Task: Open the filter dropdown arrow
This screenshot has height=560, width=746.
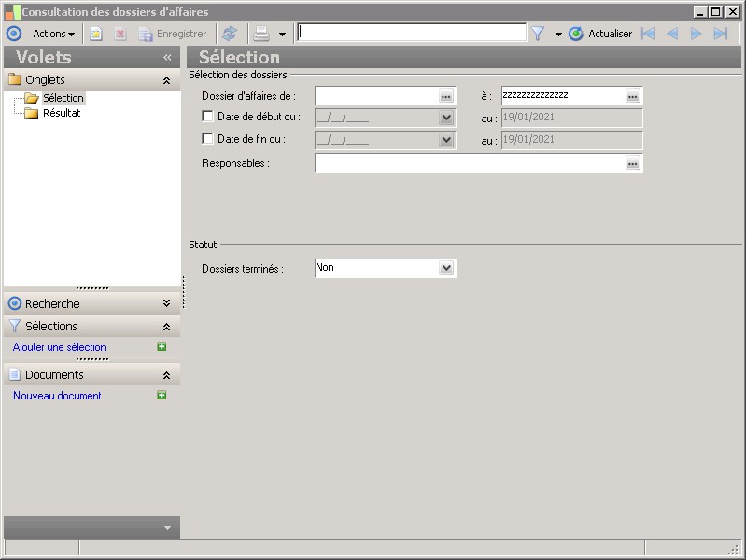Action: [558, 35]
